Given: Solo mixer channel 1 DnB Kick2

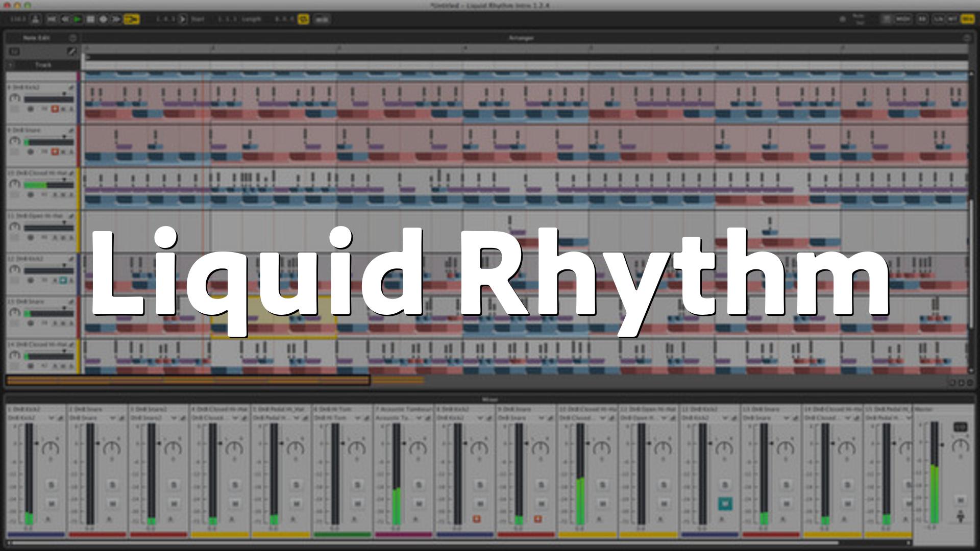Looking at the screenshot, I should pos(51,485).
